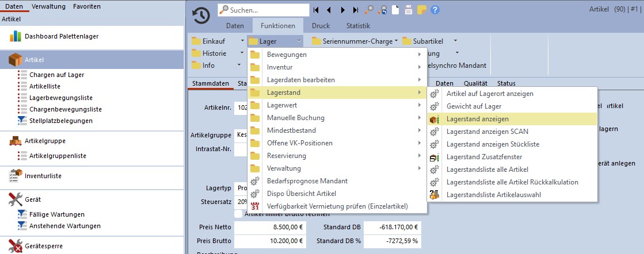Expand Seriennummer-Charge dropdown
This screenshot has height=254, width=644.
pos(396,41)
